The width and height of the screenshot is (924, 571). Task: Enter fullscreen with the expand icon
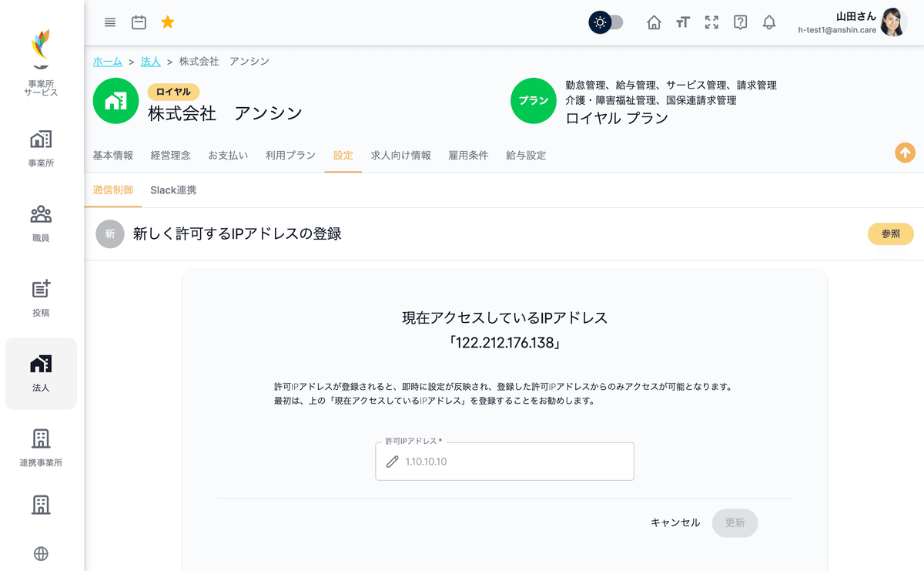pyautogui.click(x=711, y=22)
